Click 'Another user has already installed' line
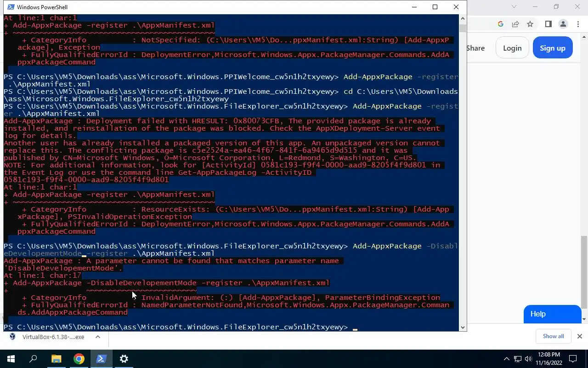 pos(222,143)
